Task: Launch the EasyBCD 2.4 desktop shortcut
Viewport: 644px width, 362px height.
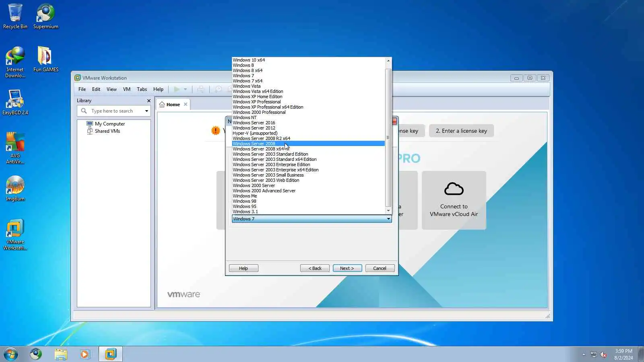Action: pyautogui.click(x=15, y=102)
